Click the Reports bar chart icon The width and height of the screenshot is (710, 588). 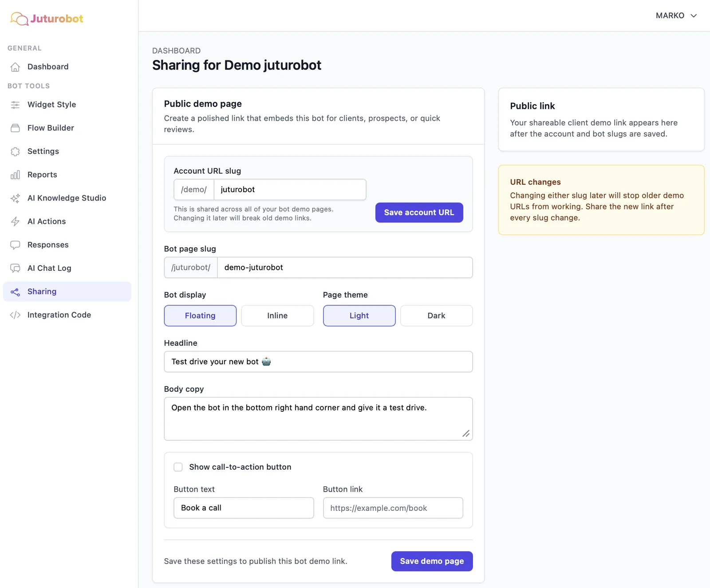click(x=15, y=175)
